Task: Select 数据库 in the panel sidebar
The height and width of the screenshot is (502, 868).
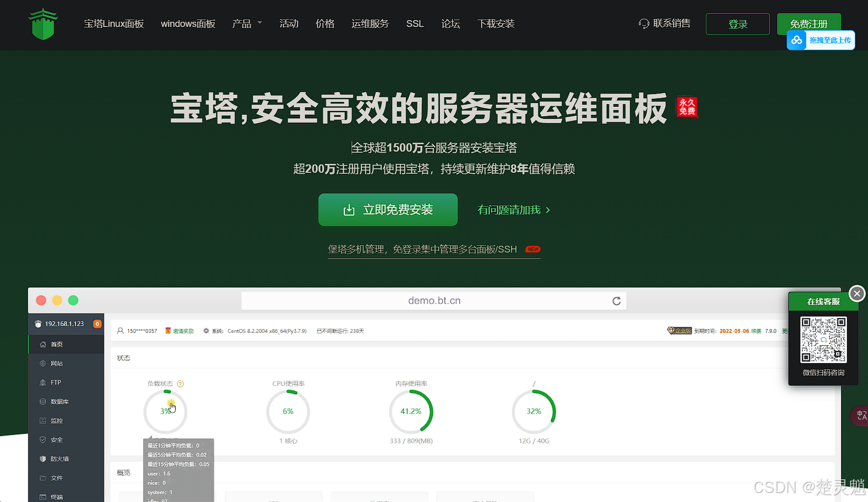Action: pos(66,402)
